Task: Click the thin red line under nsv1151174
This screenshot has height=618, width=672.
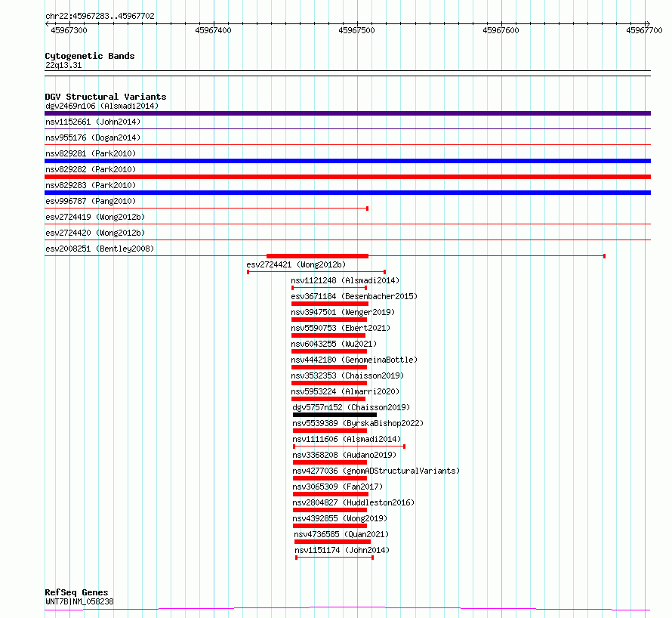Action: [x=334, y=558]
